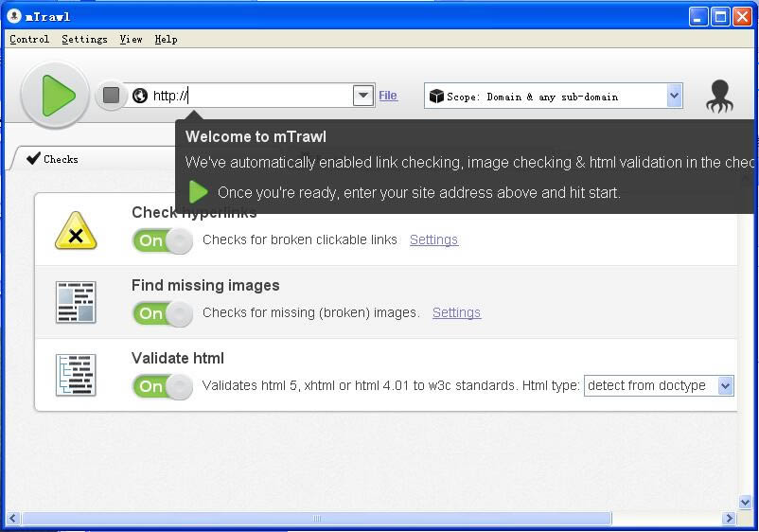Click the File link
The image size is (759, 532).
[x=388, y=96]
